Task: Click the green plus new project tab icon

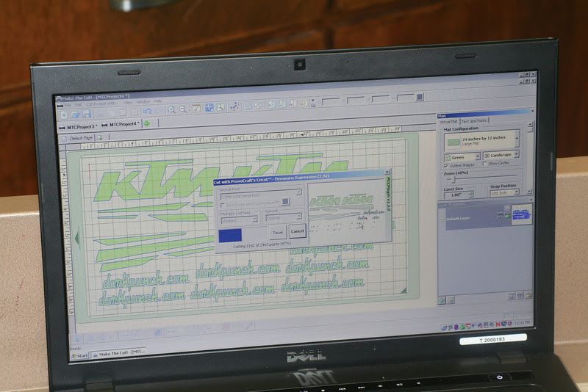Action: pyautogui.click(x=147, y=123)
